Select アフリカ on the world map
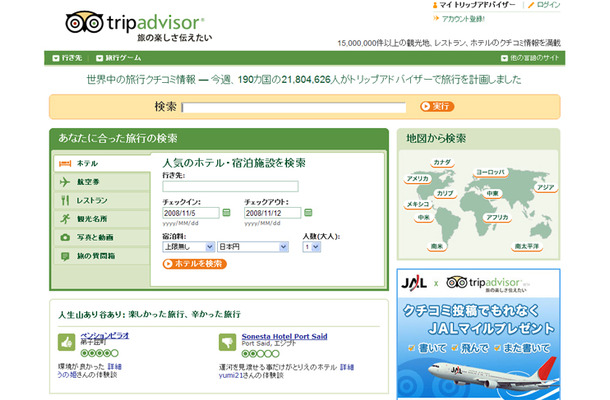This screenshot has width=610, height=400. pyautogui.click(x=497, y=218)
